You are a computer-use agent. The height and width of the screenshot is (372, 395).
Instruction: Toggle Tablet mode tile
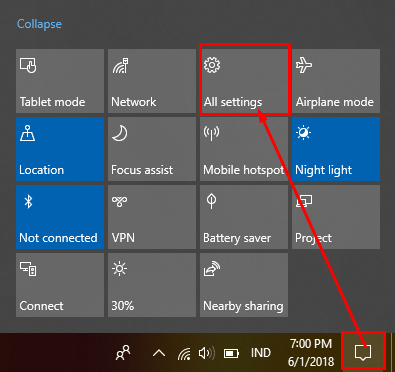(x=60, y=81)
